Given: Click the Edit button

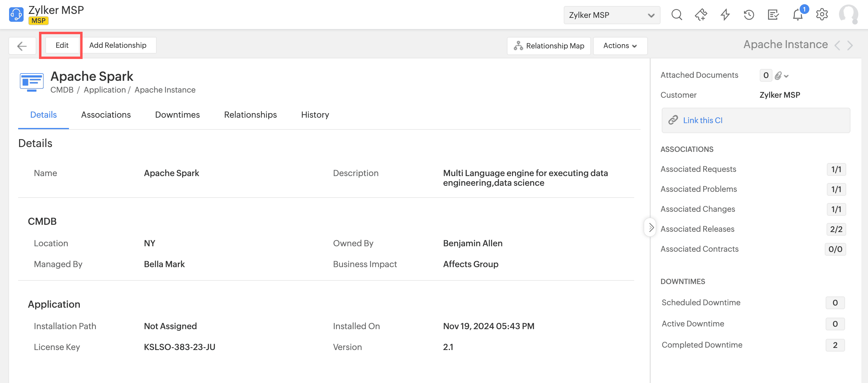Looking at the screenshot, I should 62,45.
